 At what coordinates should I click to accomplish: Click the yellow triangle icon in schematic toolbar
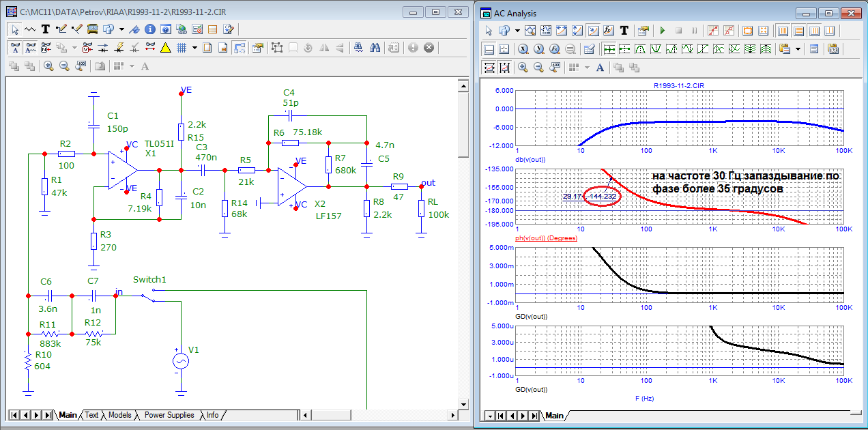click(165, 48)
